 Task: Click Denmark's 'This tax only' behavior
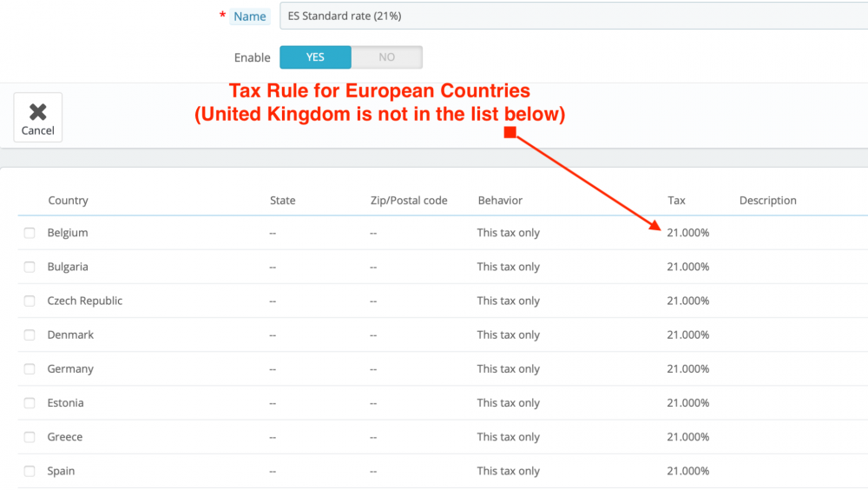(508, 334)
